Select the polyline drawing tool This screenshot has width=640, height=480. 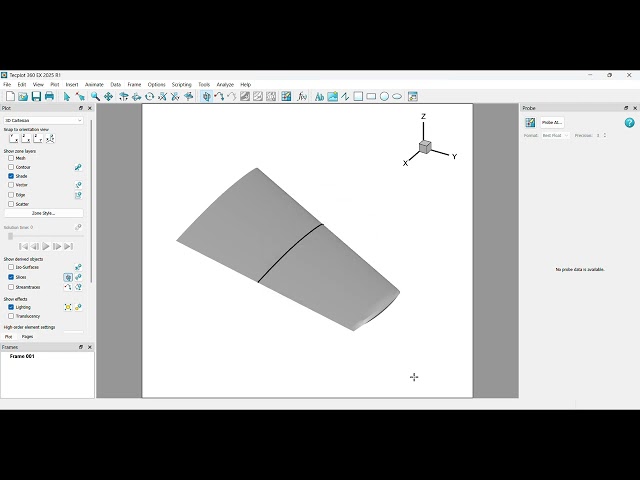pos(345,96)
